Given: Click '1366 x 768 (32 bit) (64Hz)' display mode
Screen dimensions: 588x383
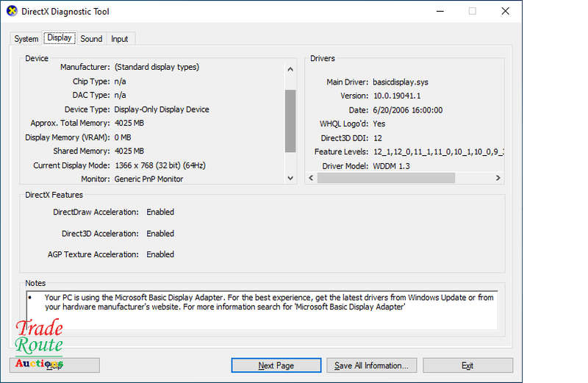Looking at the screenshot, I should pos(160,165).
